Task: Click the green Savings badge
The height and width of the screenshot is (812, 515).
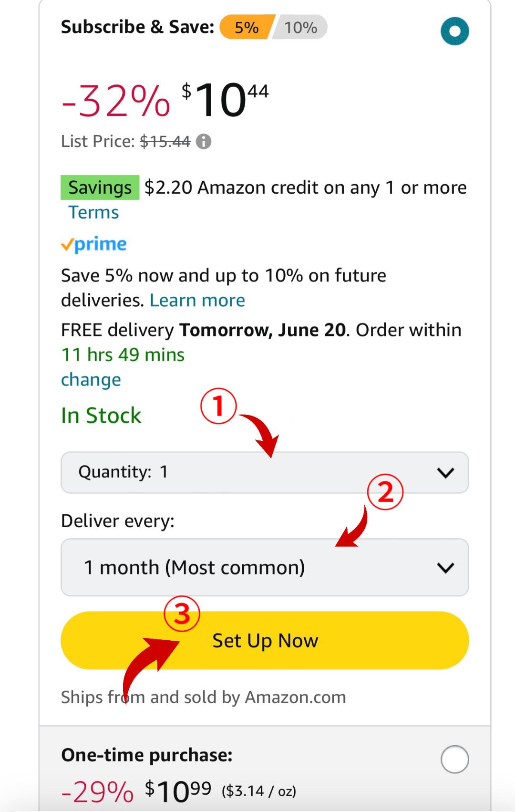Action: 100,187
